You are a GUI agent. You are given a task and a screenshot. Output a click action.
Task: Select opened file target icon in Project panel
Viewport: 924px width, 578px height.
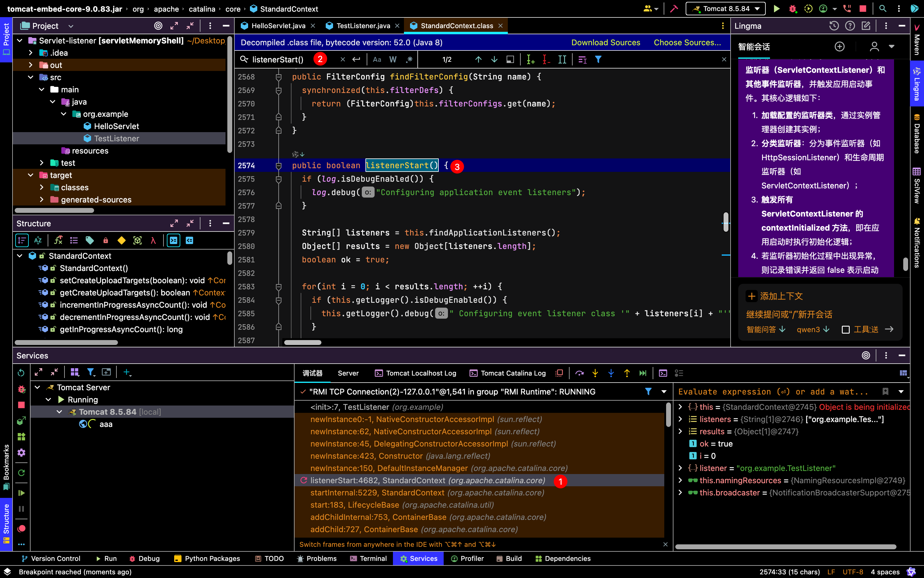coord(158,26)
